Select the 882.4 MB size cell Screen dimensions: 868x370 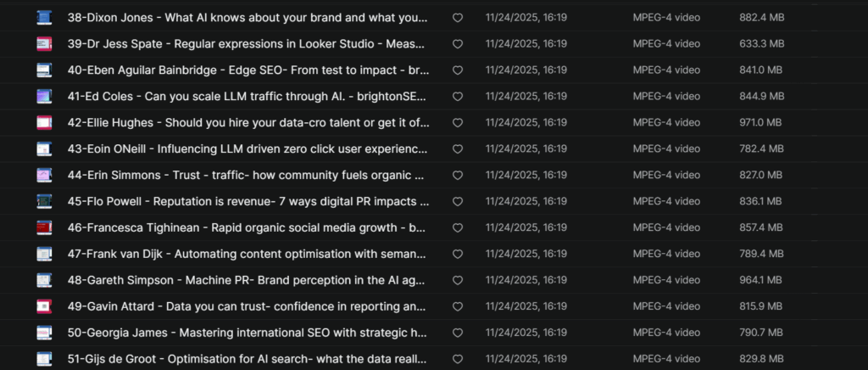pos(762,17)
